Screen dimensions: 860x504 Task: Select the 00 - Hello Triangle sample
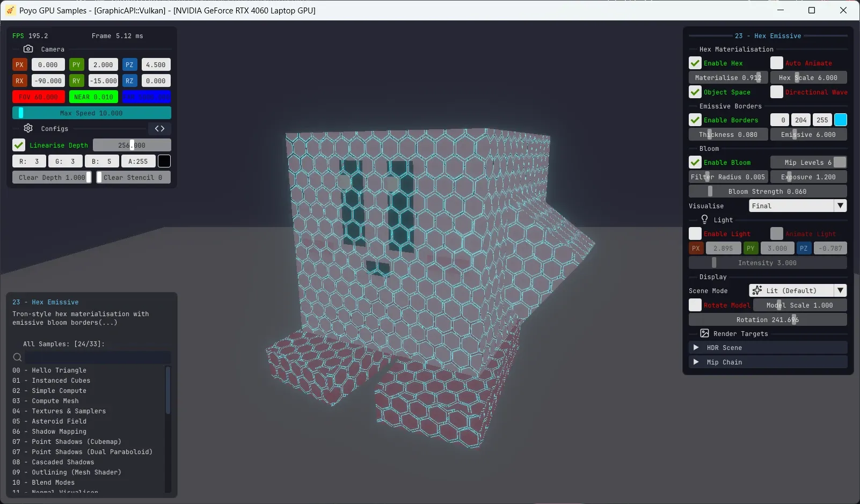click(49, 370)
